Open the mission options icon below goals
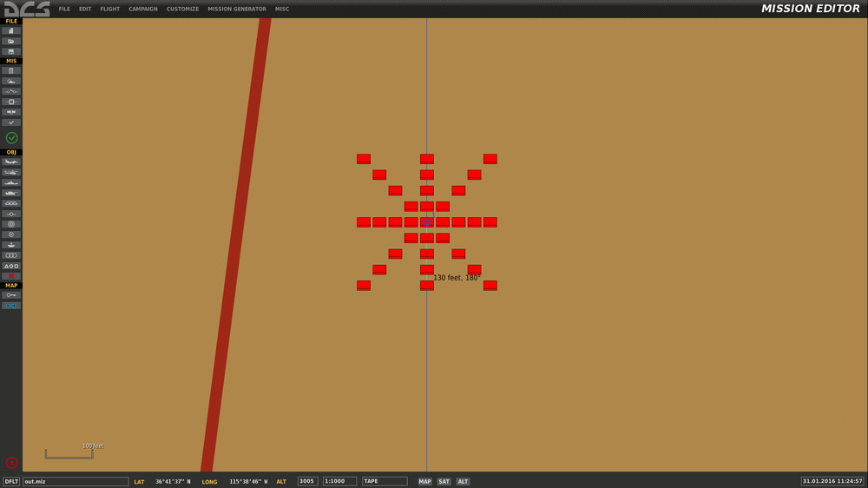 [x=11, y=112]
